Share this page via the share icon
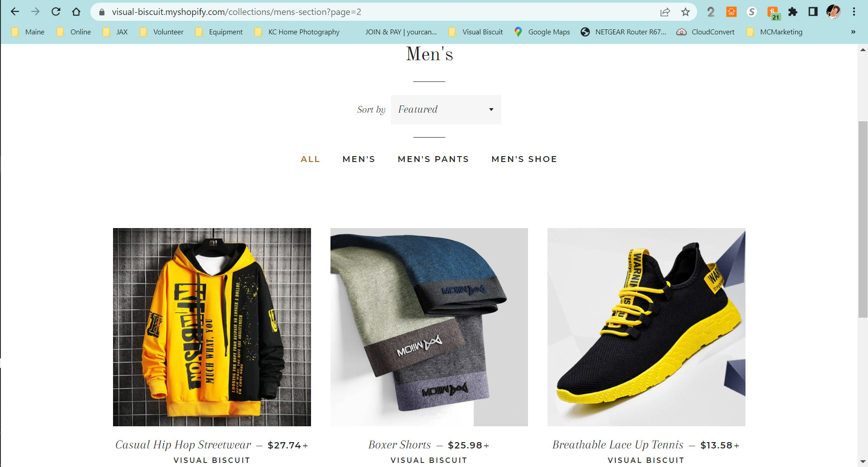This screenshot has width=868, height=467. point(665,12)
